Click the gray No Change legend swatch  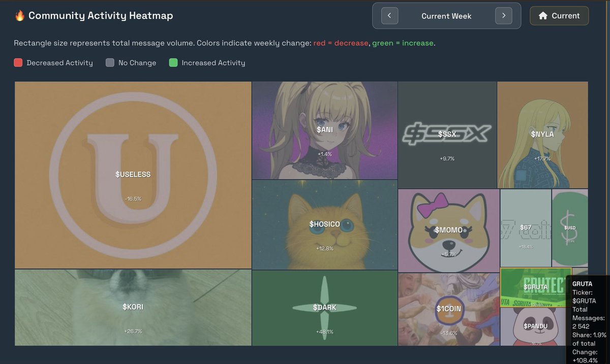[x=110, y=63]
